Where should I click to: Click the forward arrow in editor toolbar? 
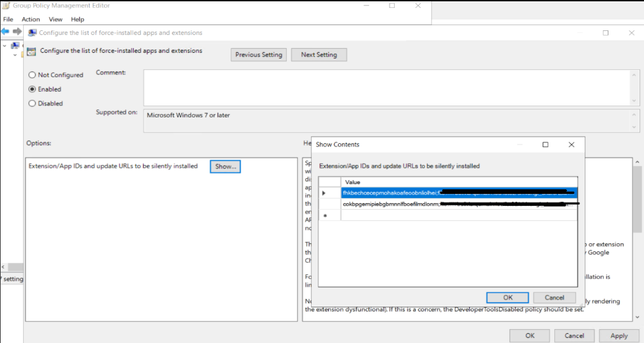(17, 32)
